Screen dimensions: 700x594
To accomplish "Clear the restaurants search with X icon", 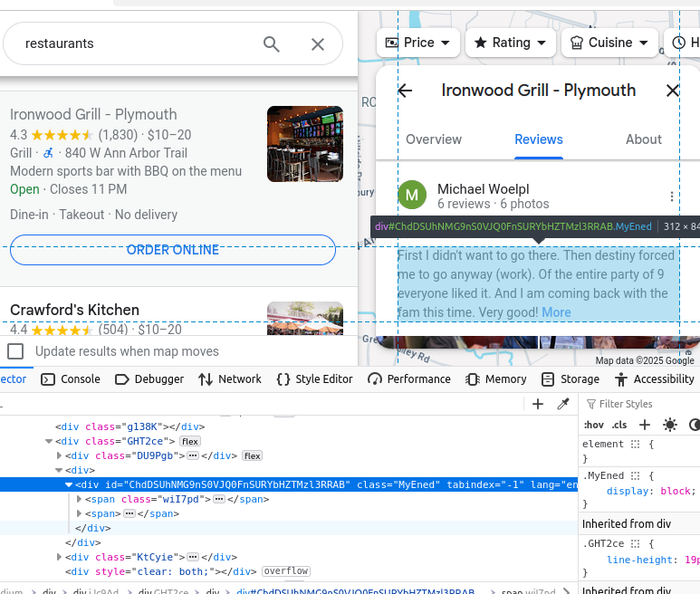I will pos(318,44).
